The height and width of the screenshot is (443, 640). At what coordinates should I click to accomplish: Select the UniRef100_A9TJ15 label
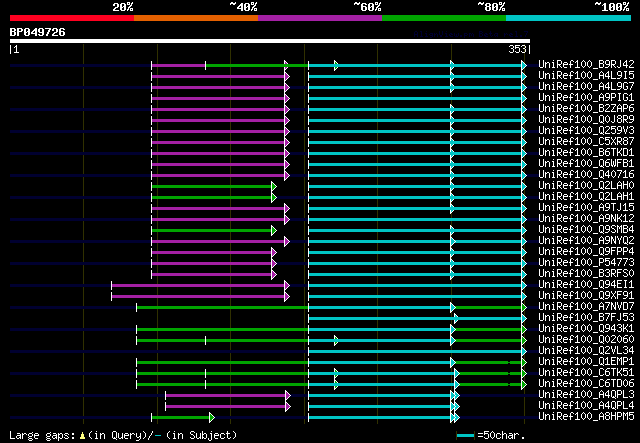(586, 207)
